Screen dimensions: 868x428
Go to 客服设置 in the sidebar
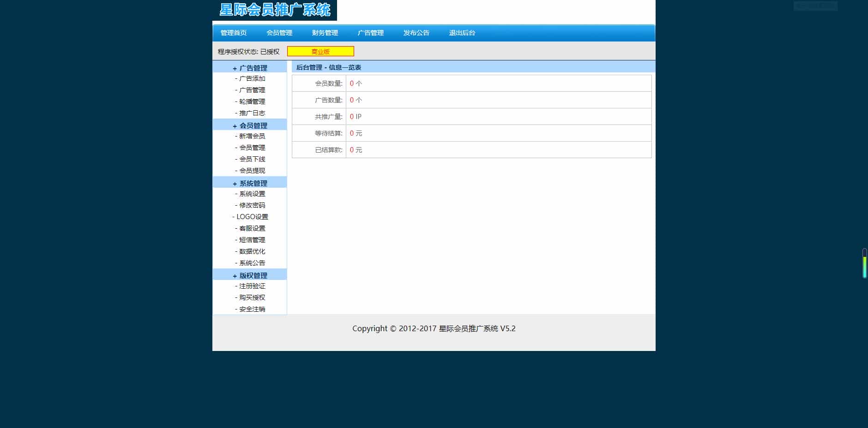tap(250, 228)
